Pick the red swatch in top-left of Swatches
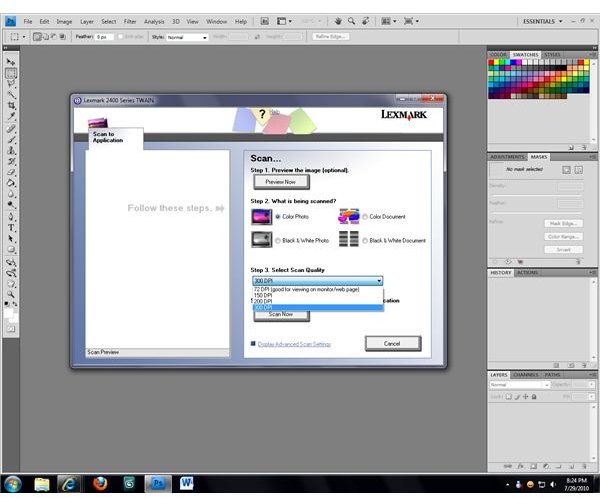Viewport: 600px width, 498px height. 491,62
